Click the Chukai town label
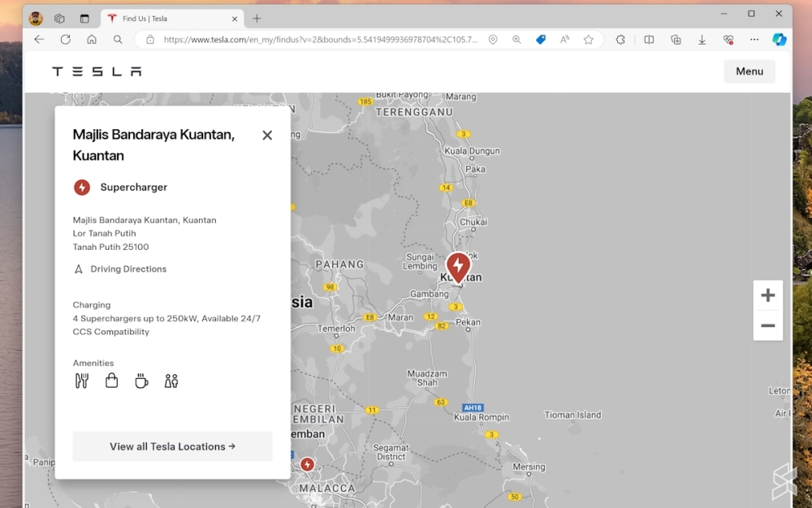Screen dimensions: 812x508 pos(473,222)
